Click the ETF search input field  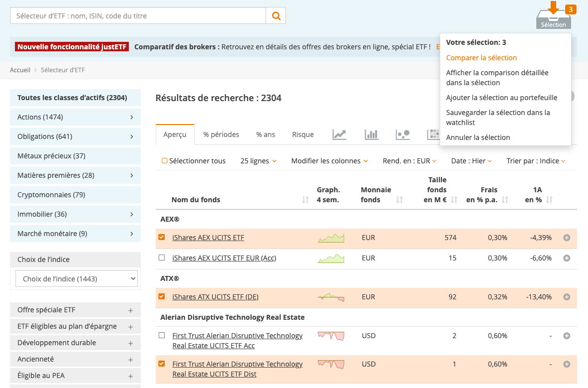coord(138,16)
